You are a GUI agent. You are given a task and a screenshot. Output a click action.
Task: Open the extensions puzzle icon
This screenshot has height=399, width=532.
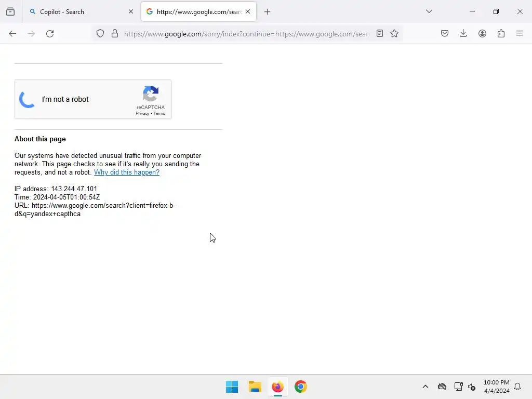[501, 34]
